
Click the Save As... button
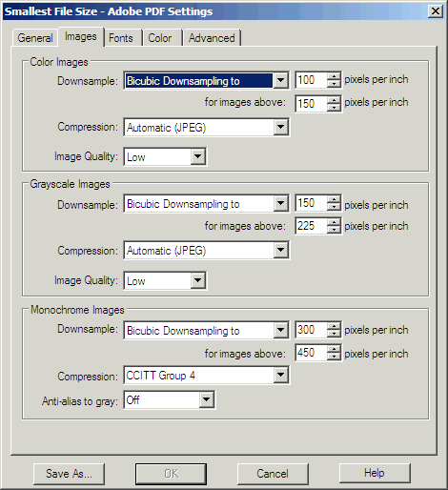[69, 474]
